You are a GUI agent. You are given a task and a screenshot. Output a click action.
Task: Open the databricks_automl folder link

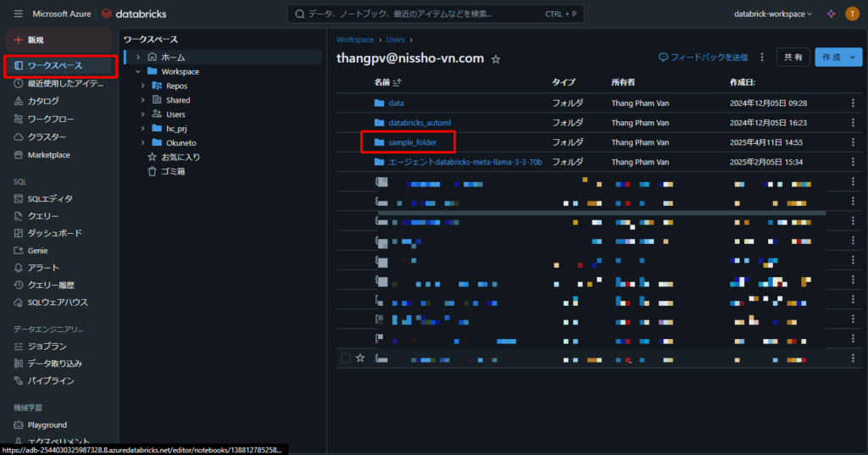[x=420, y=123]
